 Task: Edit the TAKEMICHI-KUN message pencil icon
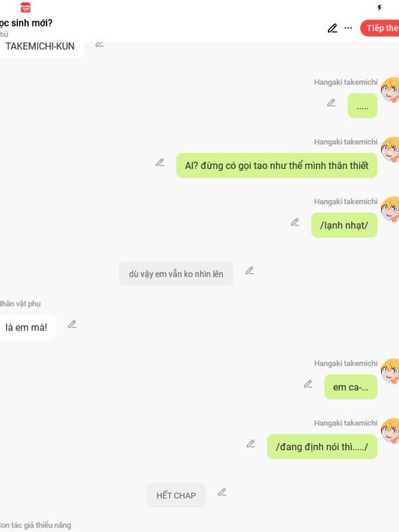(x=99, y=44)
